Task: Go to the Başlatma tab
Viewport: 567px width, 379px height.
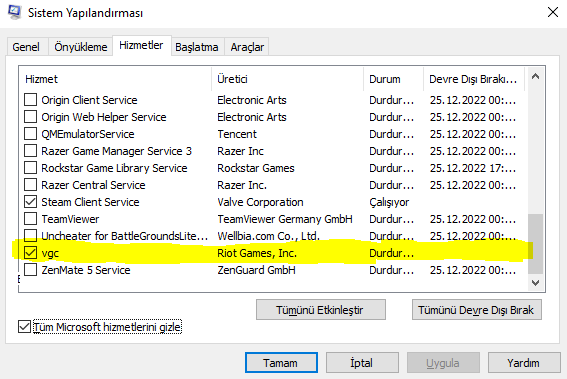Action: coord(197,47)
